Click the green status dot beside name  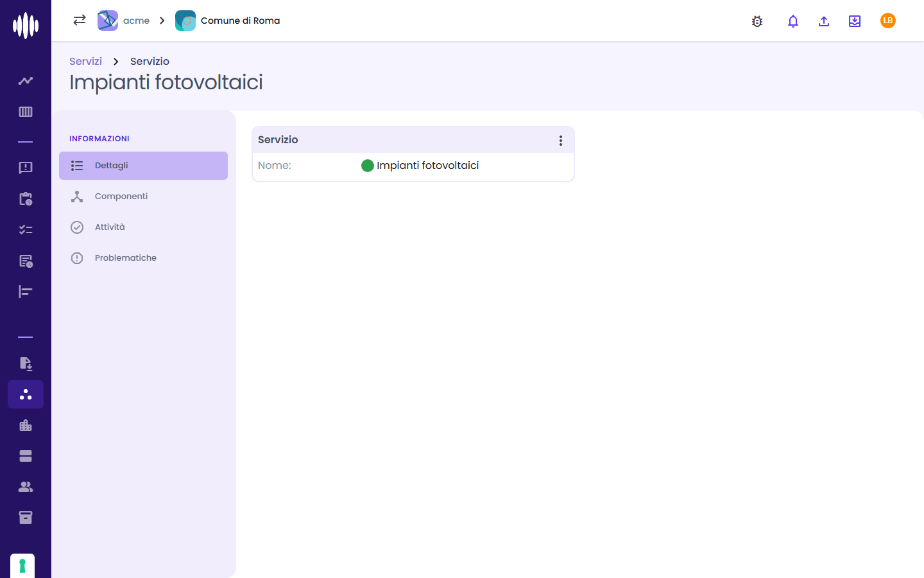coord(368,166)
